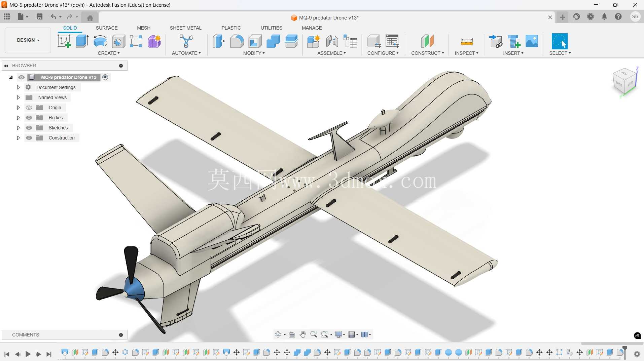Toggle visibility of the Origin folder

point(29,108)
